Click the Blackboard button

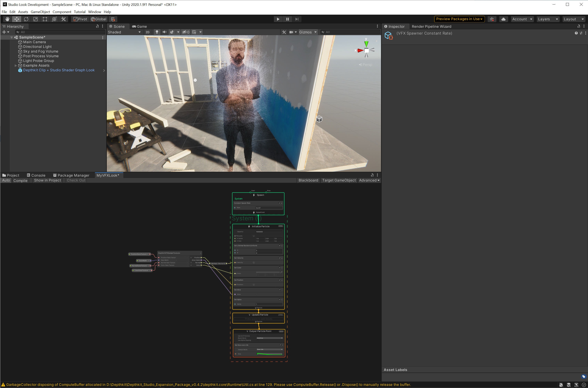[x=308, y=180]
